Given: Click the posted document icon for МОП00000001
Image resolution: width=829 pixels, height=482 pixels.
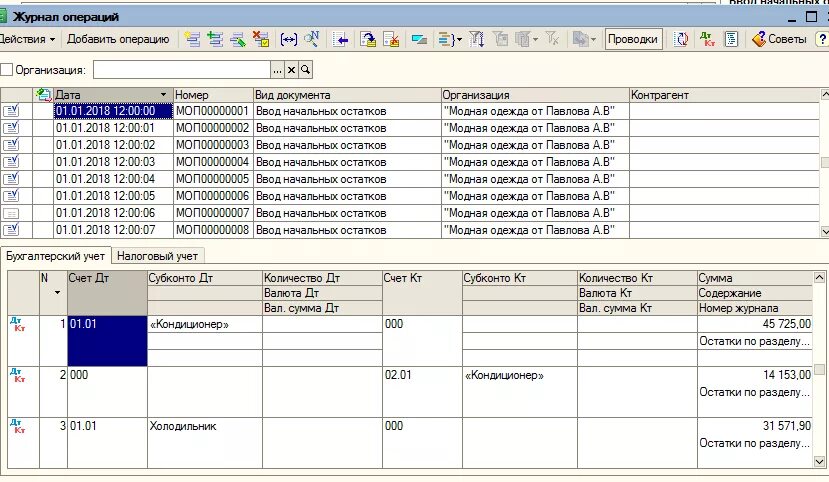Looking at the screenshot, I should pyautogui.click(x=11, y=110).
